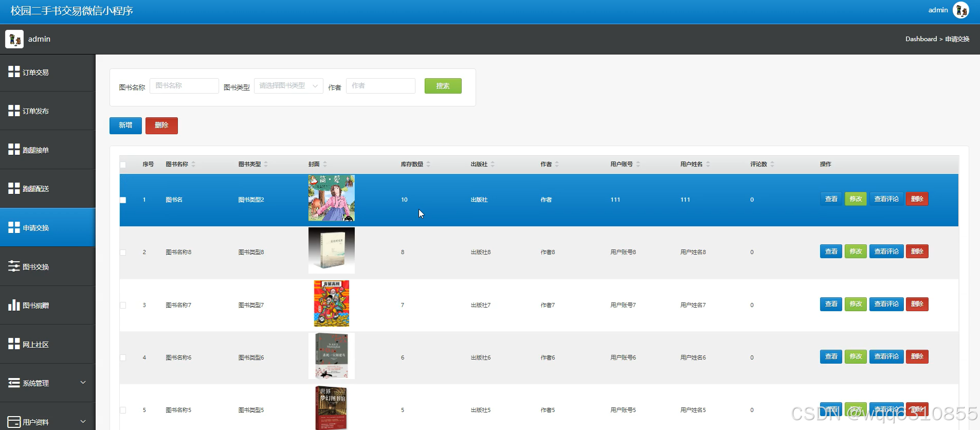
Task: Expand the 用户资料 menu chevron
Action: click(x=83, y=421)
